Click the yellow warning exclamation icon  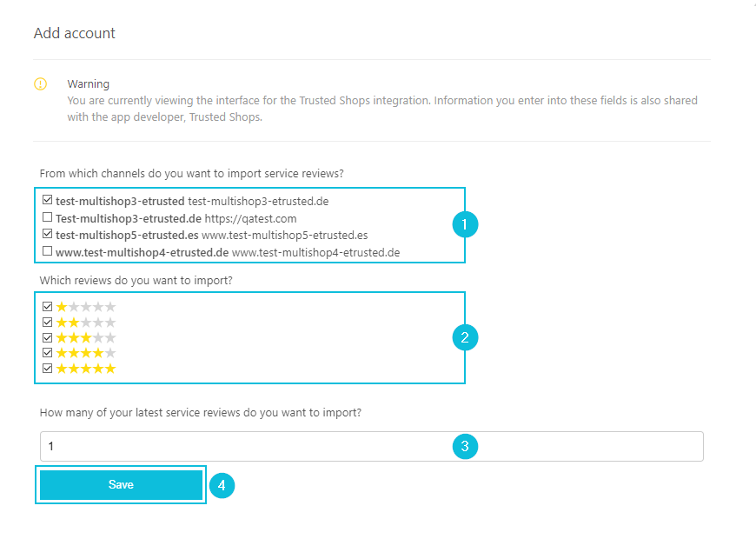pyautogui.click(x=41, y=84)
